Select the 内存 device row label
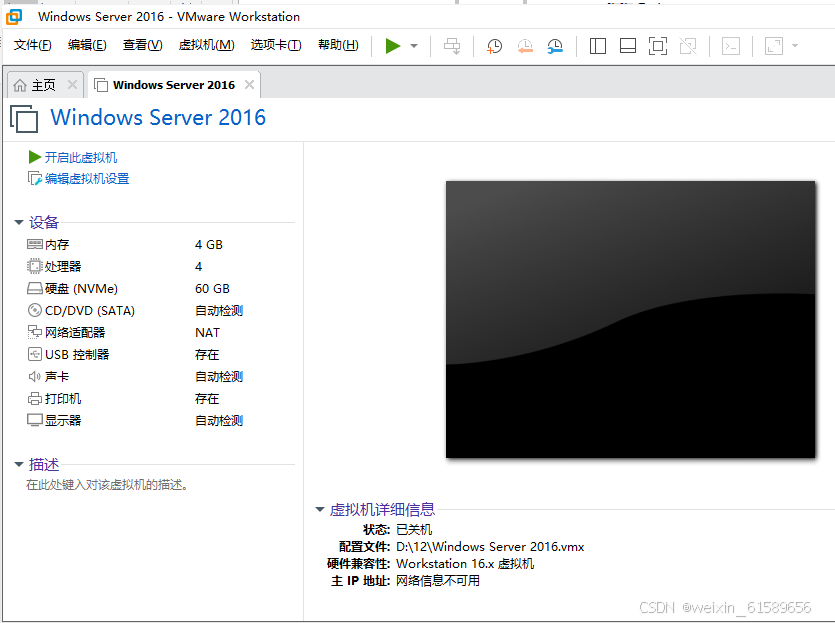Screen dimensions: 835x623 coord(57,244)
